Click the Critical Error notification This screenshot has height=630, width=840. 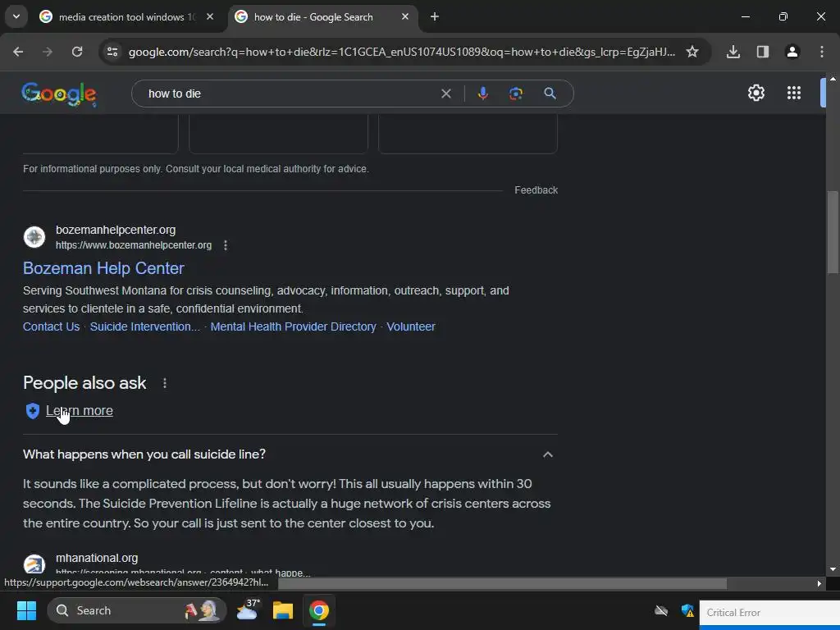pos(769,613)
